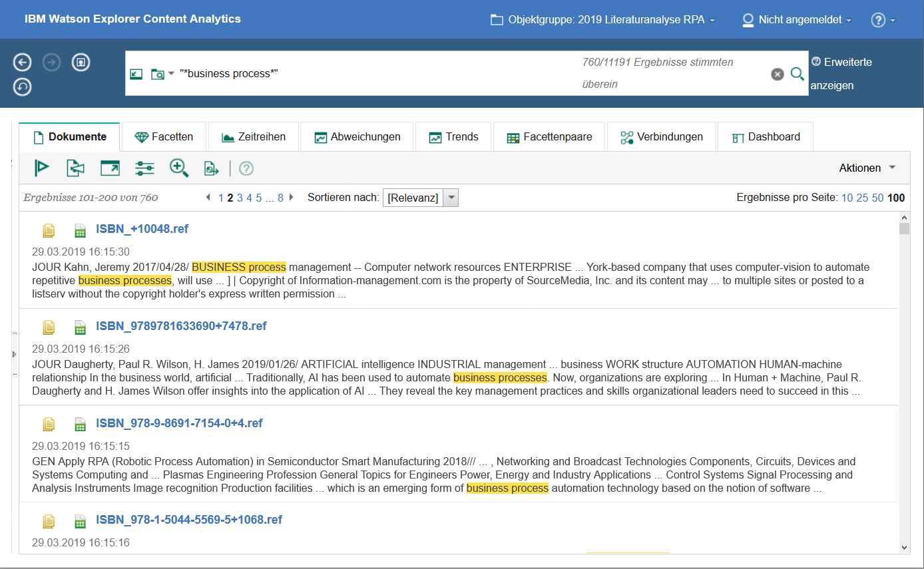This screenshot has width=924, height=569.
Task: Open the sliders settings toolbar icon
Action: click(x=144, y=168)
